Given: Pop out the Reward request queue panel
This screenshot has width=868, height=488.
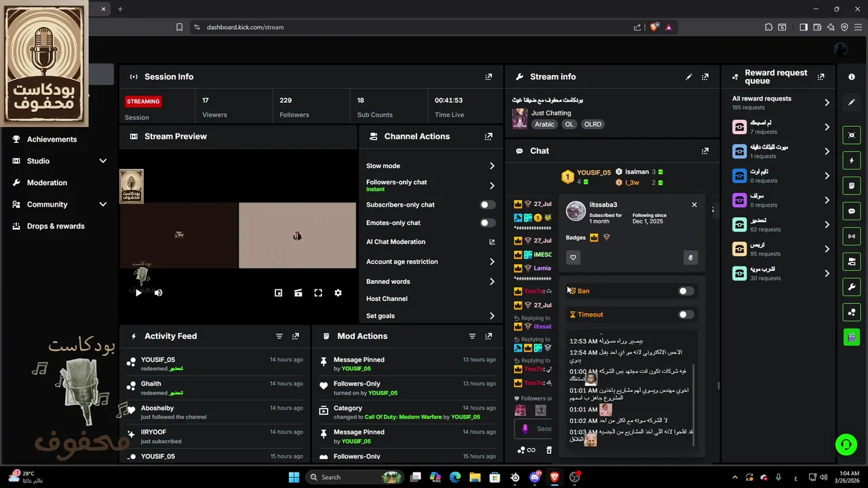Looking at the screenshot, I should point(821,77).
